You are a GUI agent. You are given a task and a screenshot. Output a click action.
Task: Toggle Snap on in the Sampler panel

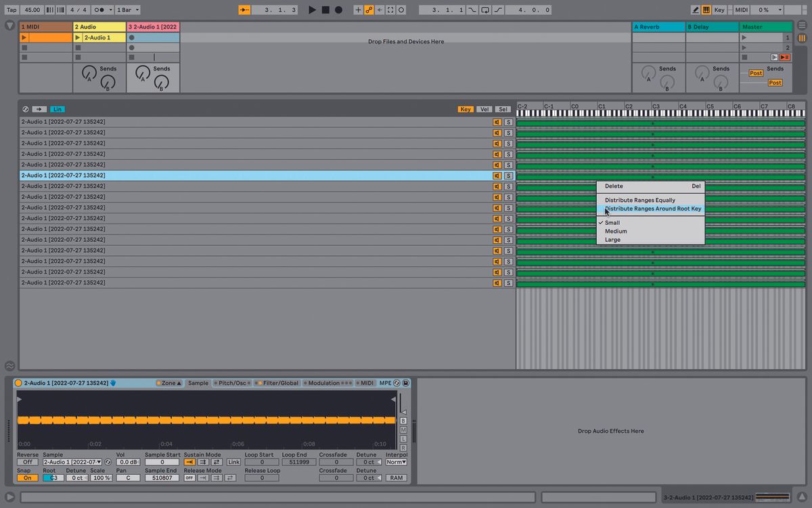[x=27, y=478]
